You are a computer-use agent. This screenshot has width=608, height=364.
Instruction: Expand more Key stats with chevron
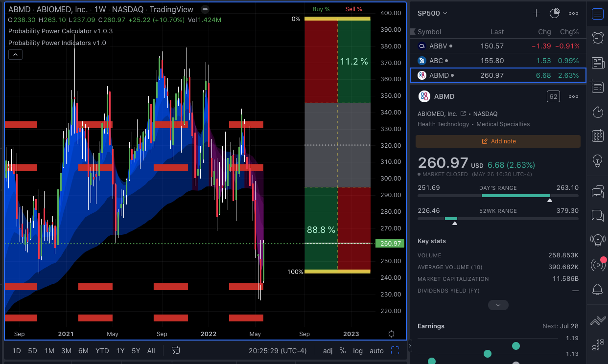pyautogui.click(x=498, y=305)
